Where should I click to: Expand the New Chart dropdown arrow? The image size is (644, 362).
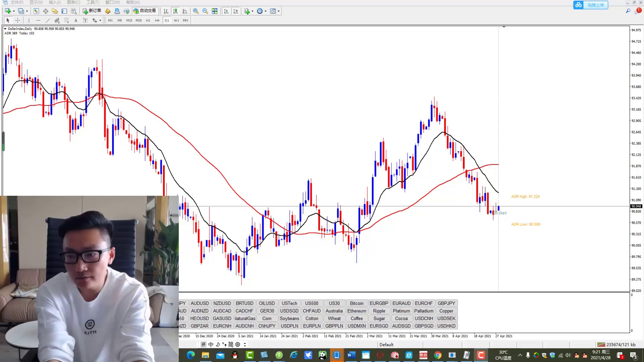tap(14, 11)
